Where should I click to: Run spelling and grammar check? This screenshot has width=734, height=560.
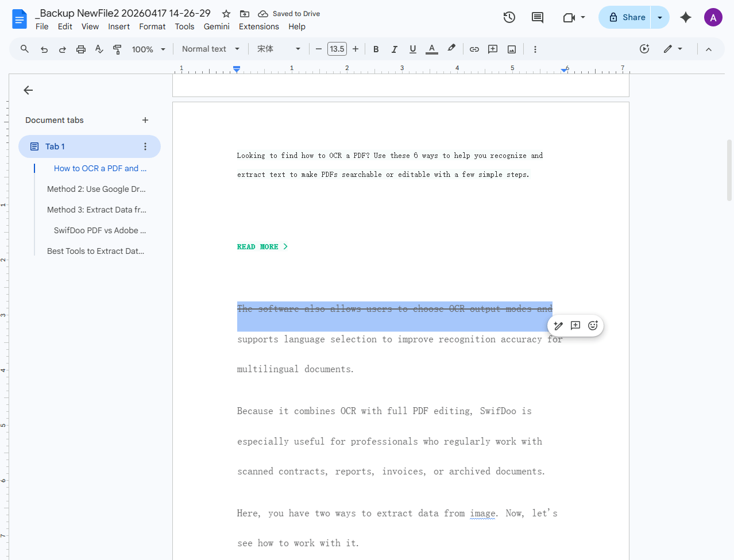point(99,49)
